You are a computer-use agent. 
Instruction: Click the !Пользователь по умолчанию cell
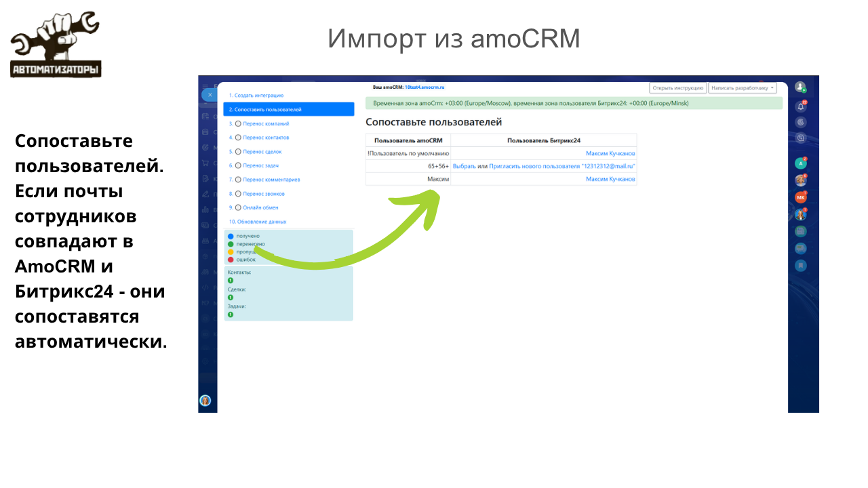pos(408,154)
